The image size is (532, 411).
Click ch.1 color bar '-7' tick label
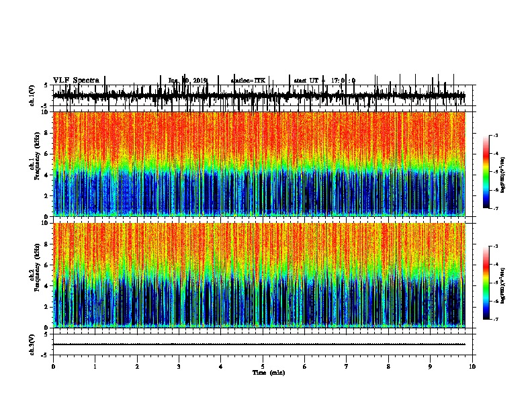pyautogui.click(x=495, y=208)
